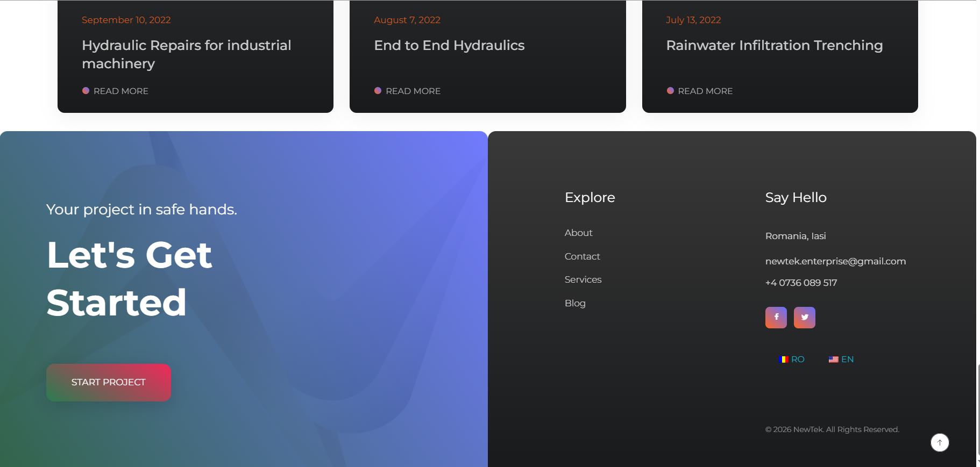Click the dot beside End to End Read More
The height and width of the screenshot is (467, 980).
[x=378, y=91]
